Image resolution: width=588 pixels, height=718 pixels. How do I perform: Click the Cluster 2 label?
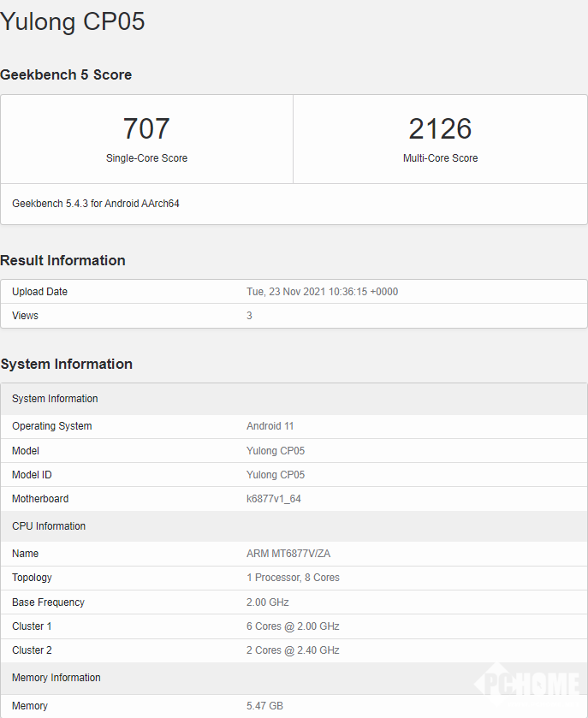(32, 650)
